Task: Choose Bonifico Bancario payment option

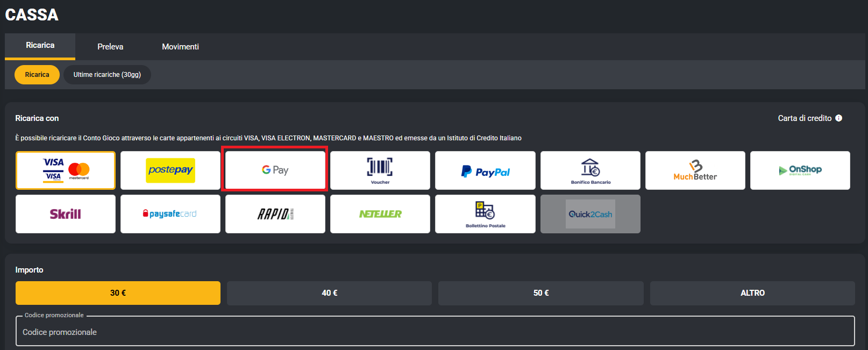Action: pos(590,170)
